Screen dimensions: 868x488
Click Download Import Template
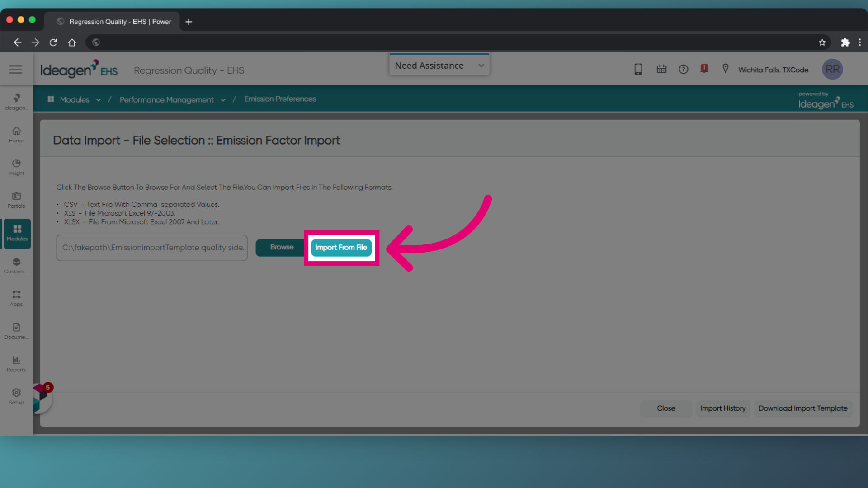(803, 408)
